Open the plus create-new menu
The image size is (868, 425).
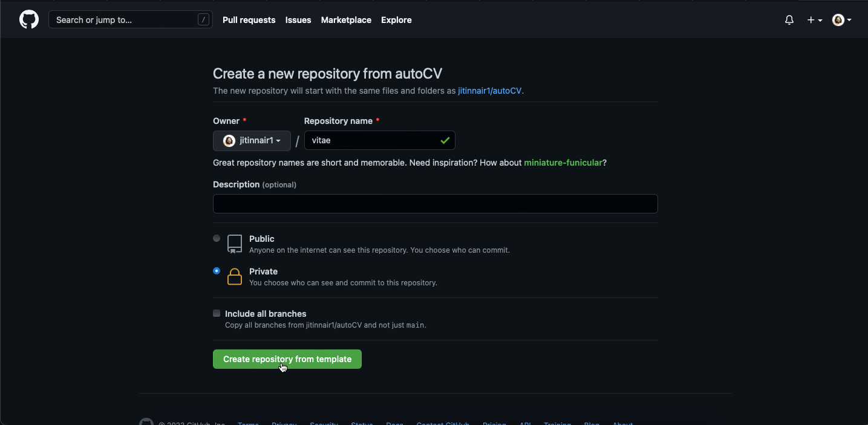(x=815, y=20)
